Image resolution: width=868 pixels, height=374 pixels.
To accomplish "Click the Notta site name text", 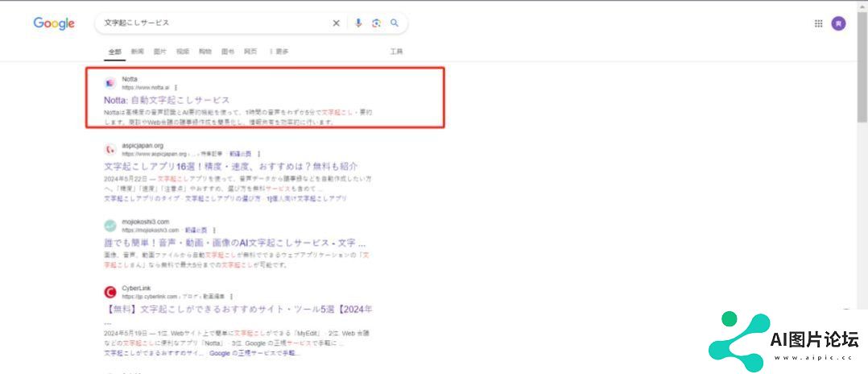I will pos(130,79).
